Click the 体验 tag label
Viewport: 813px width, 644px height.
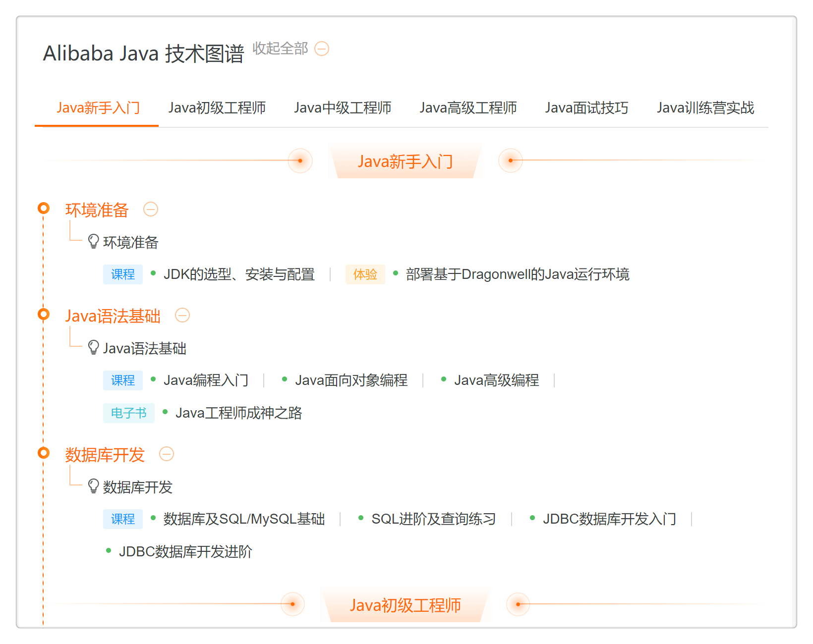click(x=365, y=274)
